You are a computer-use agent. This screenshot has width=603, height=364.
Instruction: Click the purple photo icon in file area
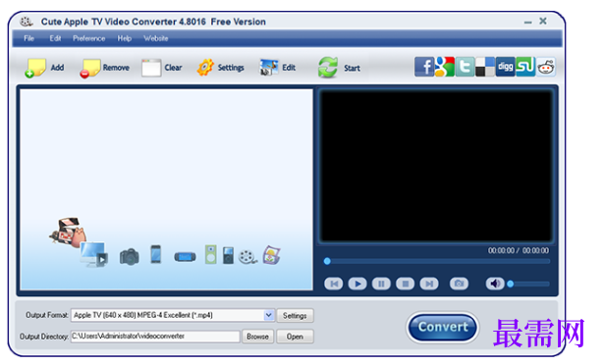coord(271,255)
